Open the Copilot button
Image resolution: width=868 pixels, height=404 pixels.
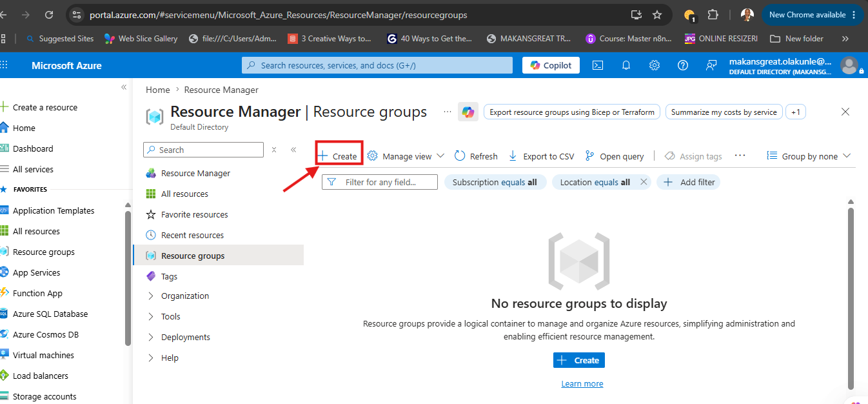tap(551, 65)
